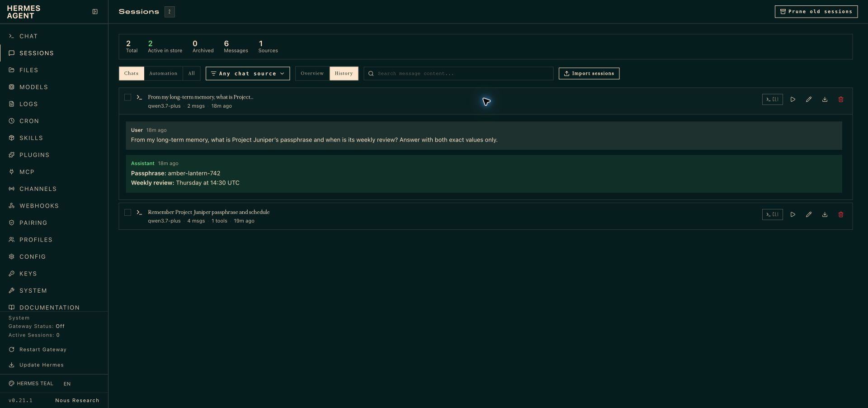
Task: Open the Pairing page
Action: (54, 223)
